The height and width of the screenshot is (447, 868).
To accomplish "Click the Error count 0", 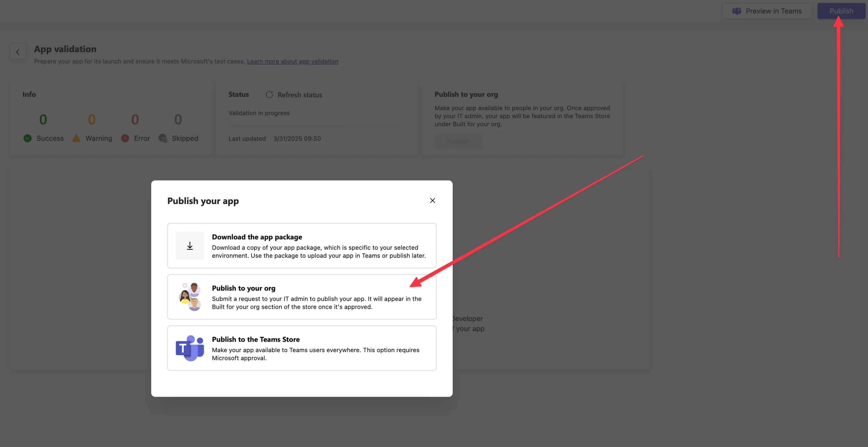I will pos(135,120).
